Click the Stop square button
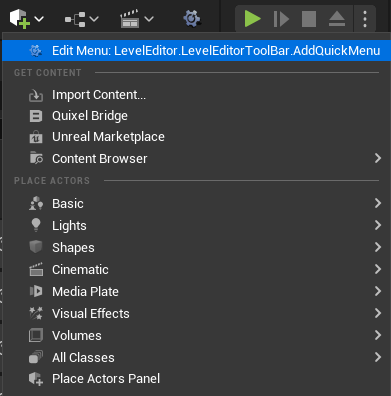The height and width of the screenshot is (396, 391). 309,19
